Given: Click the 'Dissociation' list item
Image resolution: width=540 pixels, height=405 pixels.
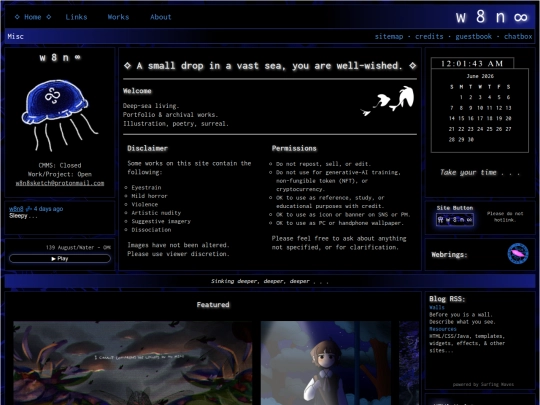Looking at the screenshot, I should 151,230.
